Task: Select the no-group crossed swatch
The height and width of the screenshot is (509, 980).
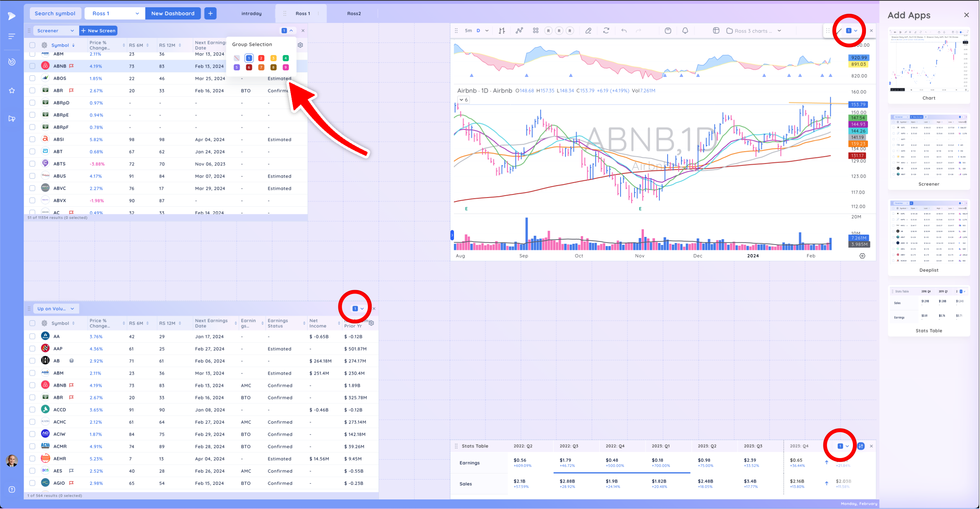Action: [237, 58]
